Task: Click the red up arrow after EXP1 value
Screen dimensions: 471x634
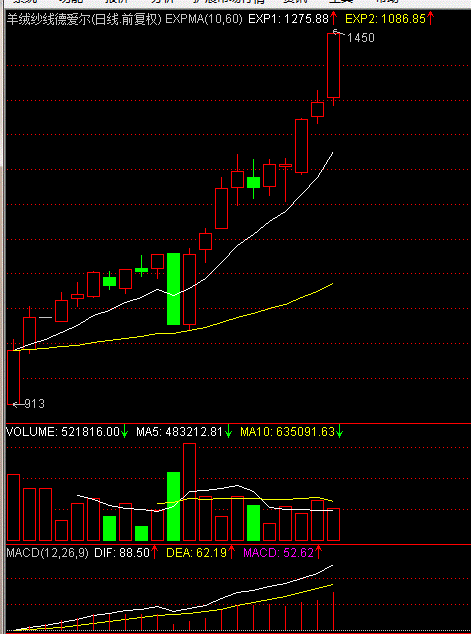Action: tap(333, 19)
